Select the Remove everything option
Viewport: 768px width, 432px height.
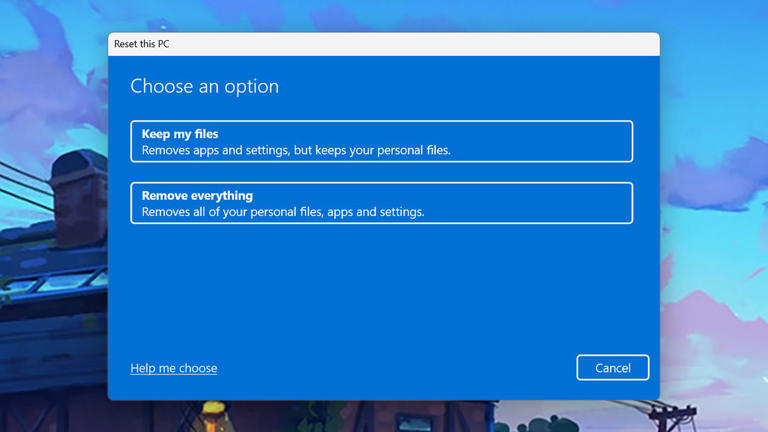382,203
